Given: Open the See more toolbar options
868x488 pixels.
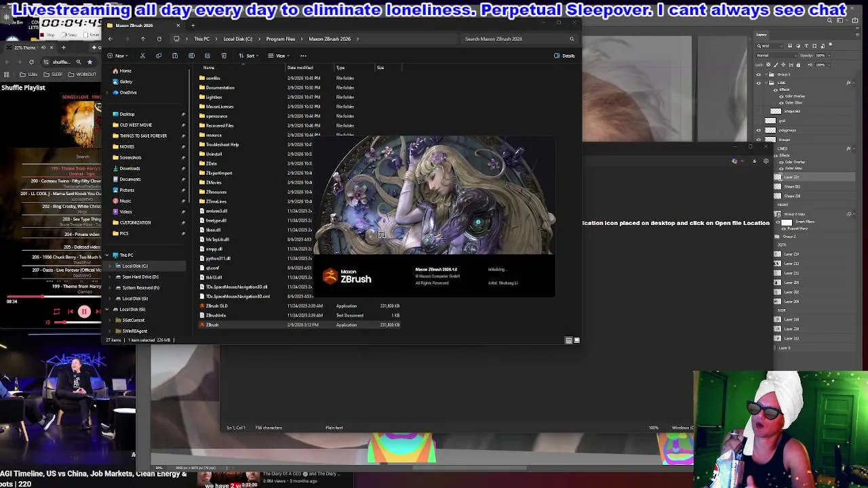Looking at the screenshot, I should tap(303, 56).
